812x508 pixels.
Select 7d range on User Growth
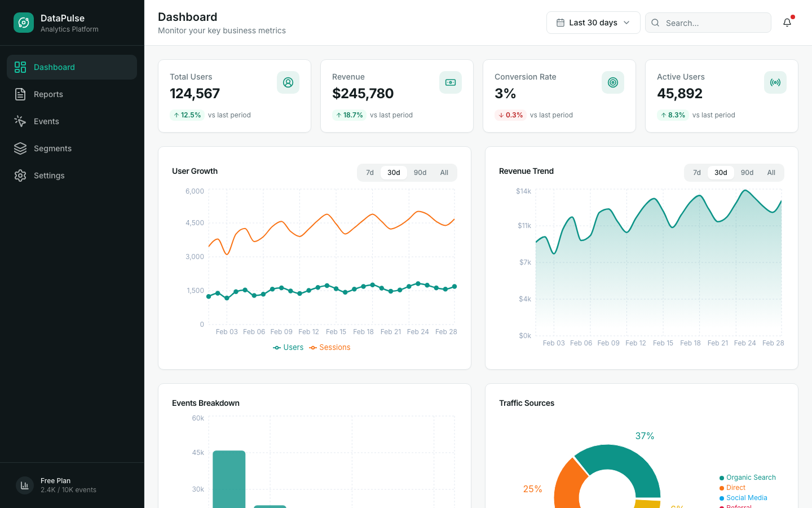(x=370, y=173)
